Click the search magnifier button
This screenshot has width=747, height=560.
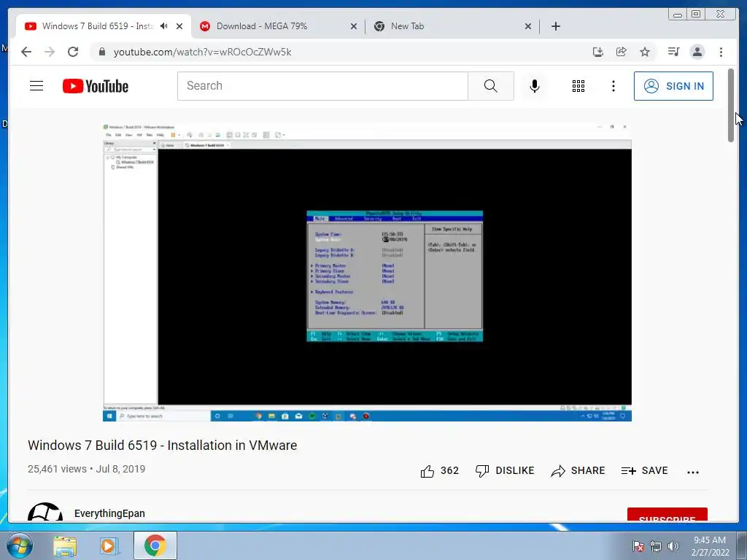click(x=491, y=86)
